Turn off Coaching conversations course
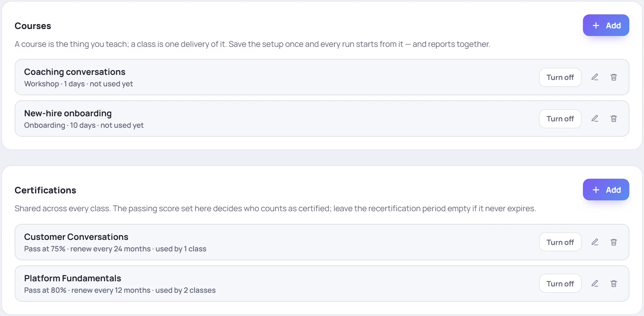The width and height of the screenshot is (644, 316). click(560, 77)
